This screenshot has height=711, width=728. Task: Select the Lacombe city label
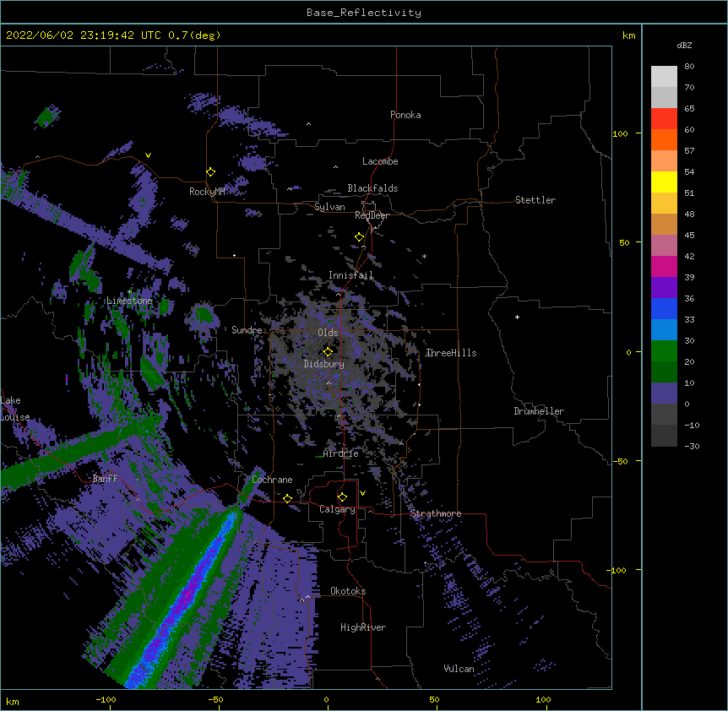click(x=380, y=161)
